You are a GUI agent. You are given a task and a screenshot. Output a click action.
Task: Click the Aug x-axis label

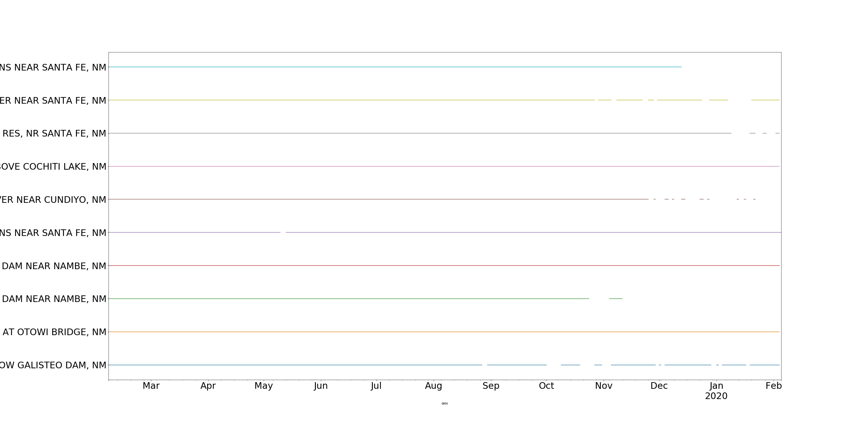433,386
